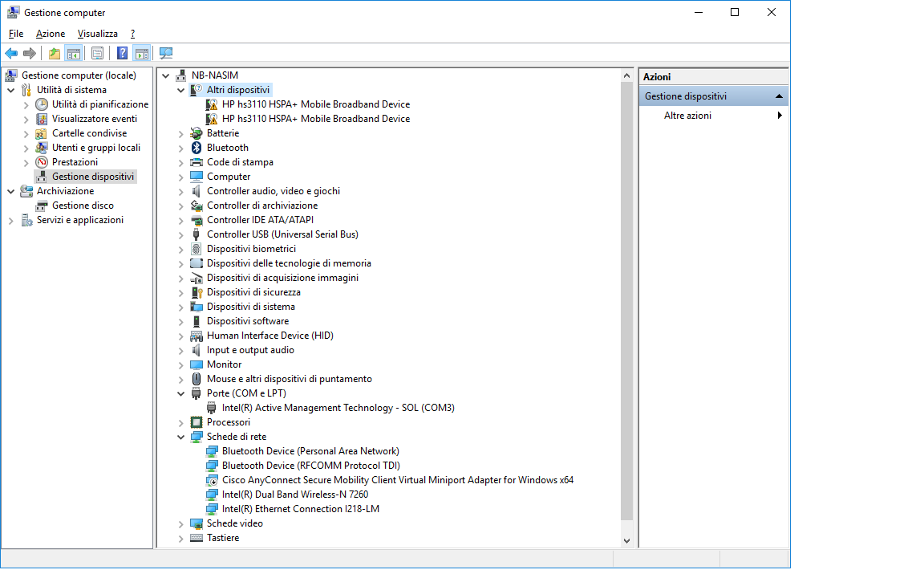Collapse the Schede di rete category
Viewport: 924px width, 578px height.
(x=181, y=437)
